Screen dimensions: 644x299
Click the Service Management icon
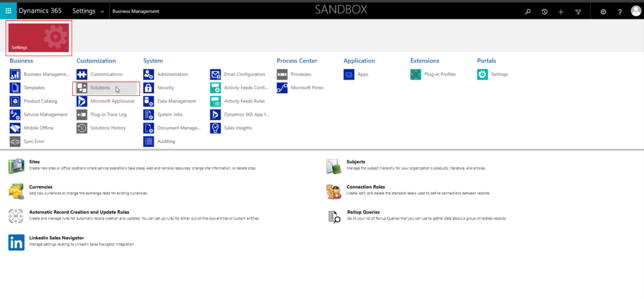(15, 115)
